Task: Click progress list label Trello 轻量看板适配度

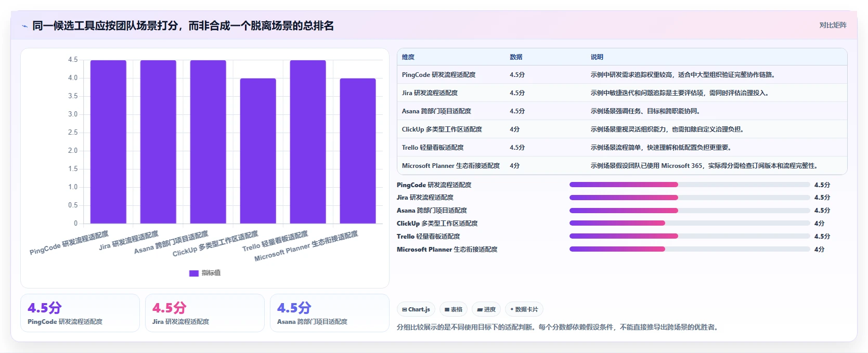Action: click(x=428, y=236)
